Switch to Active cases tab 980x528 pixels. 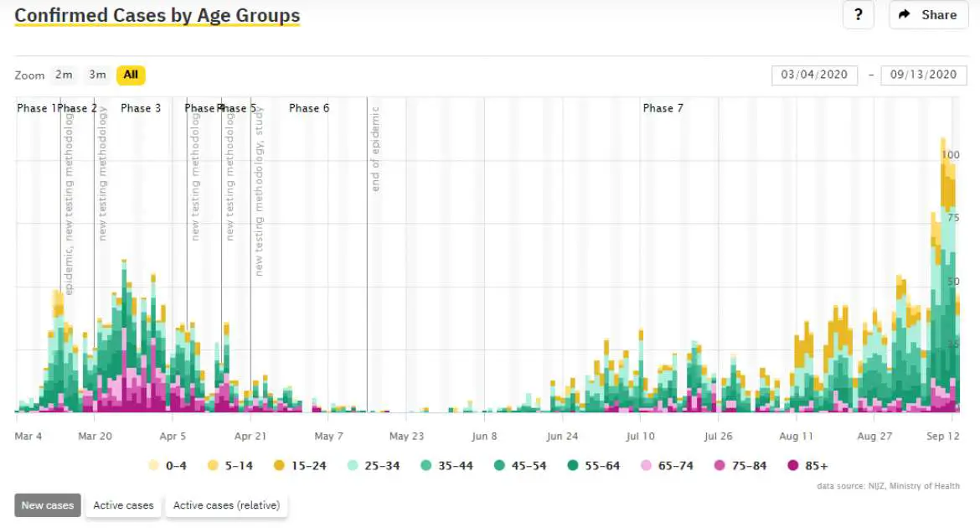(x=123, y=505)
